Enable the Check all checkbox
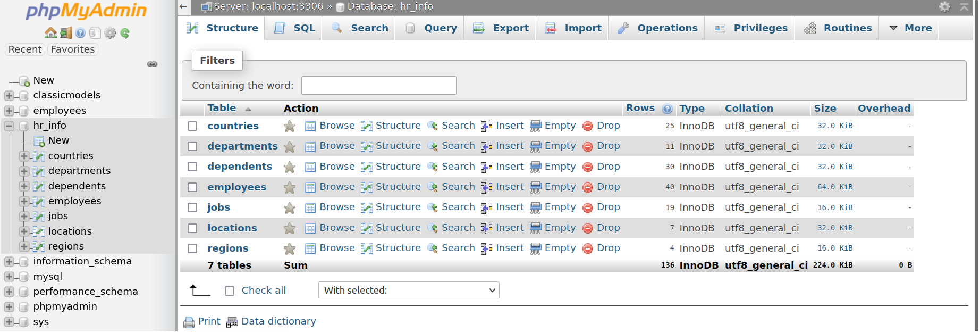This screenshot has width=980, height=332. (x=230, y=291)
